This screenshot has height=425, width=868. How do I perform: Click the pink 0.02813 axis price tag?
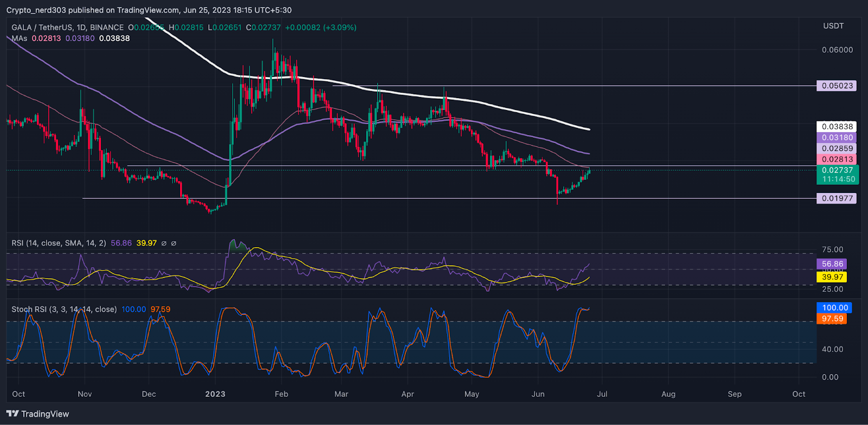tap(837, 159)
